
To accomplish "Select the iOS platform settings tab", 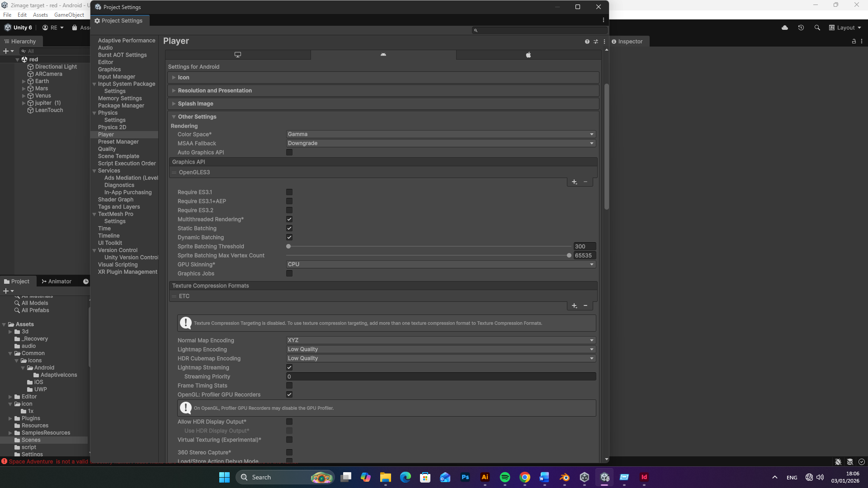I will click(528, 55).
